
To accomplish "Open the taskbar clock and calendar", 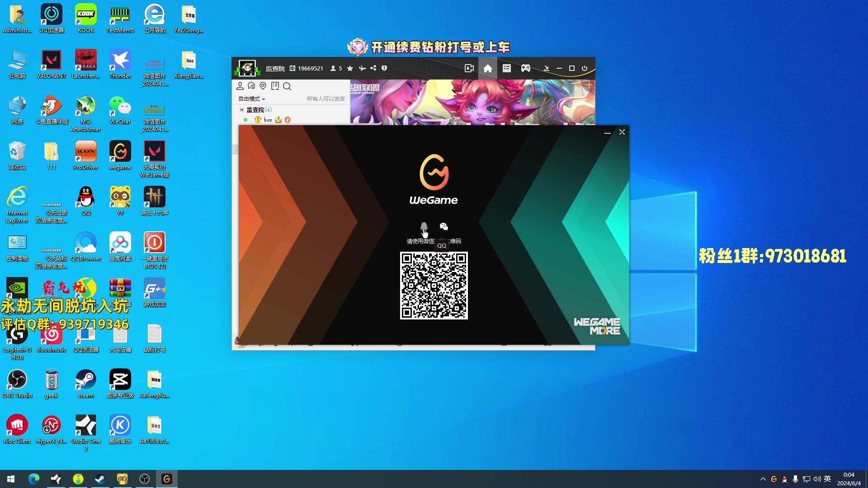I will click(849, 479).
